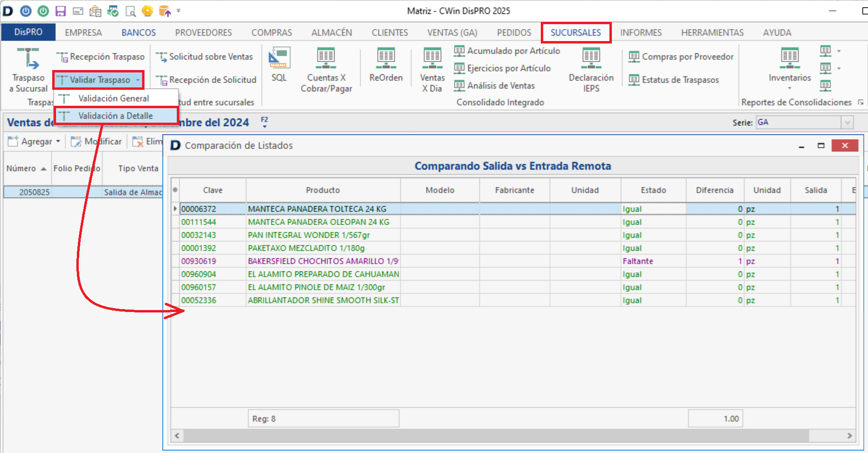Click the Inventarios report icon
Image resolution: width=868 pixels, height=453 pixels.
790,64
